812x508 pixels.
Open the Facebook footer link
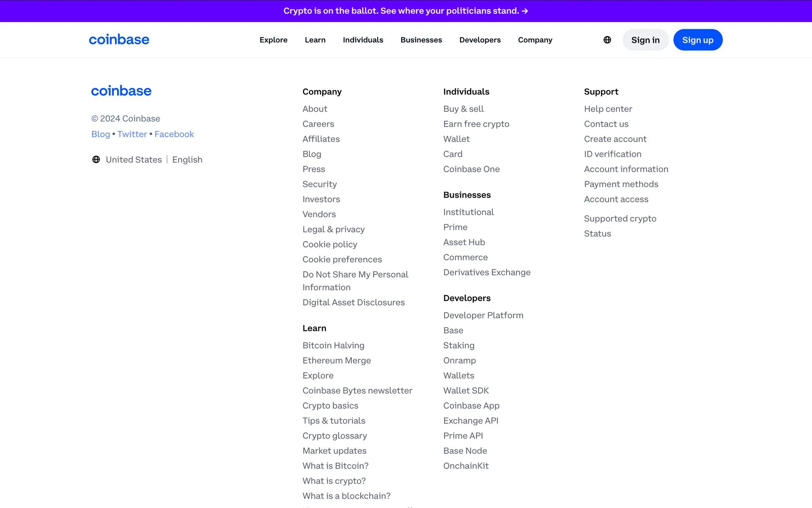click(x=174, y=134)
